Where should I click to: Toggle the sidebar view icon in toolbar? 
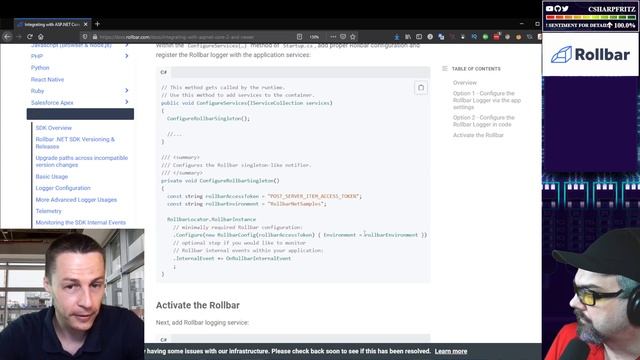tap(419, 37)
